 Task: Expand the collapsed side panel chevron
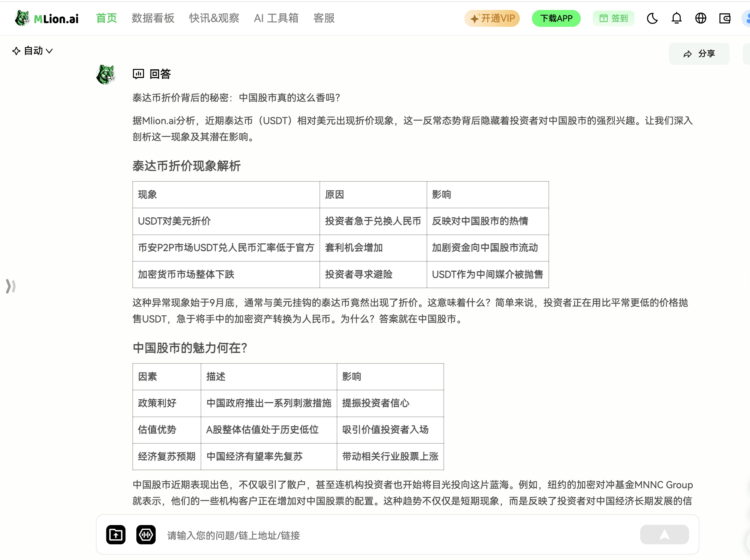(x=10, y=286)
